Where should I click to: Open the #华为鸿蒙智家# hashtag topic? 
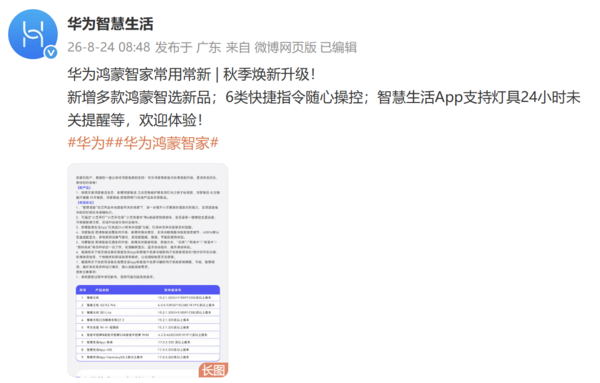point(166,143)
